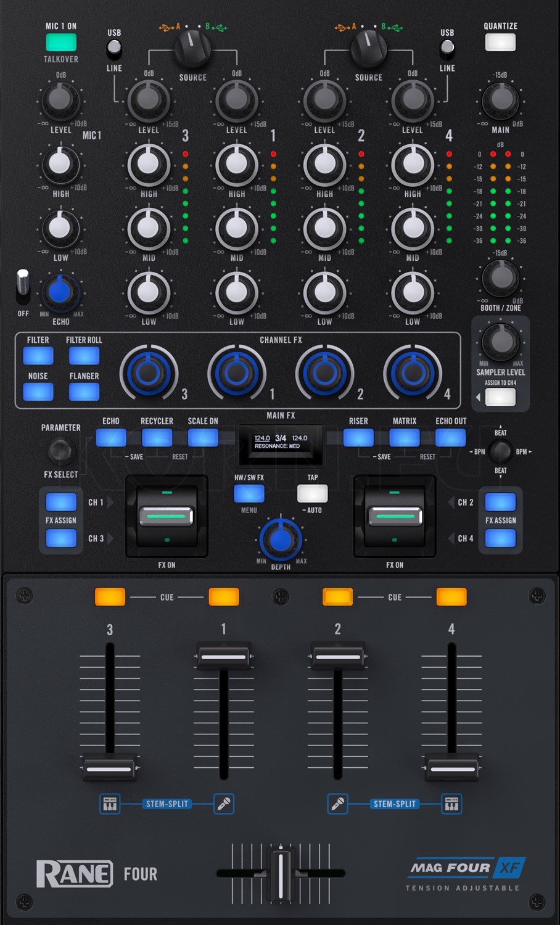Tap the microphone stem-split icon below channel 2

pyautogui.click(x=337, y=804)
